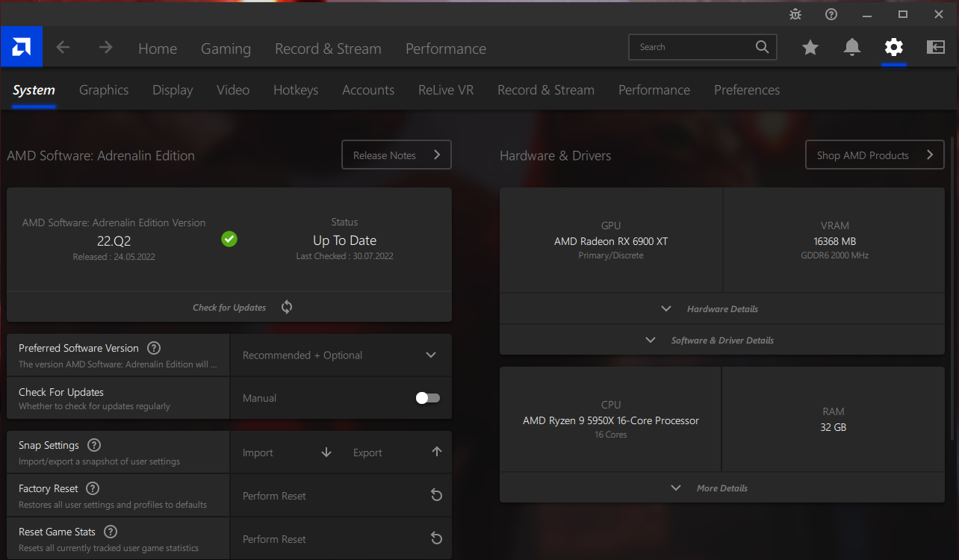
Task: Click the search magnifier icon
Action: point(762,47)
